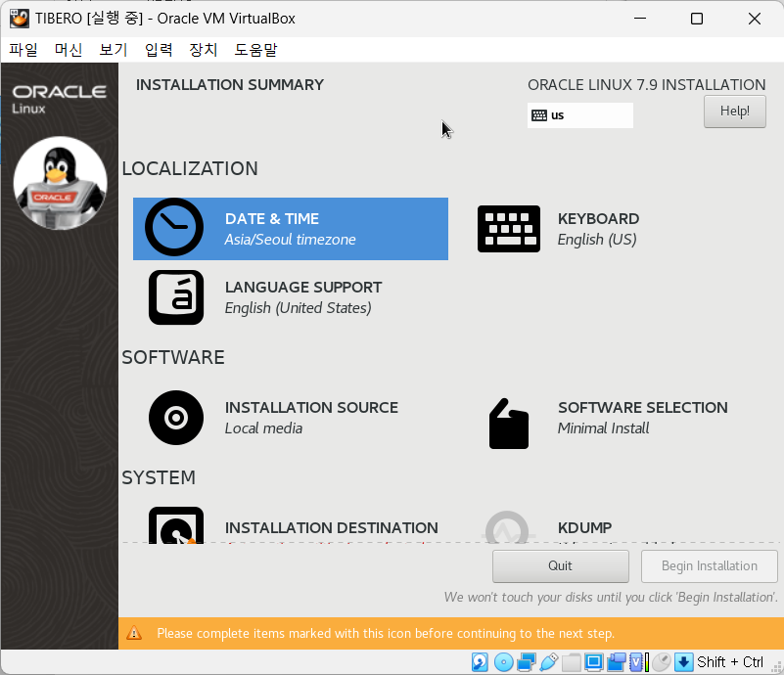The width and height of the screenshot is (784, 675).
Task: Open the 보기 menu
Action: point(114,50)
